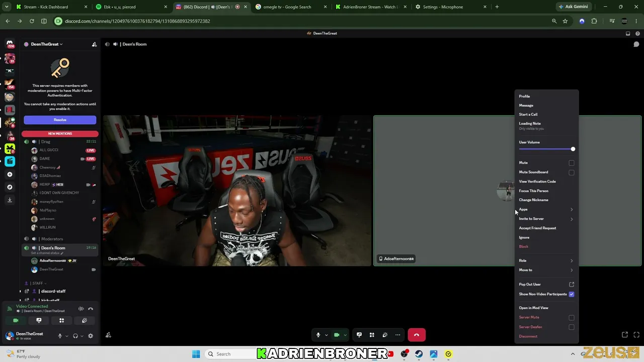Toggle microphone mute in bottom call bar

318,335
